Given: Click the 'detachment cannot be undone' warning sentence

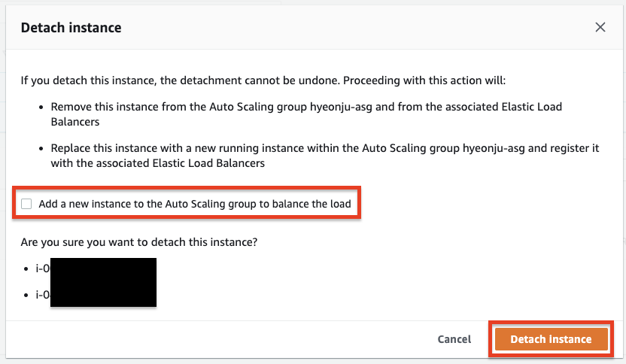Looking at the screenshot, I should coord(263,80).
